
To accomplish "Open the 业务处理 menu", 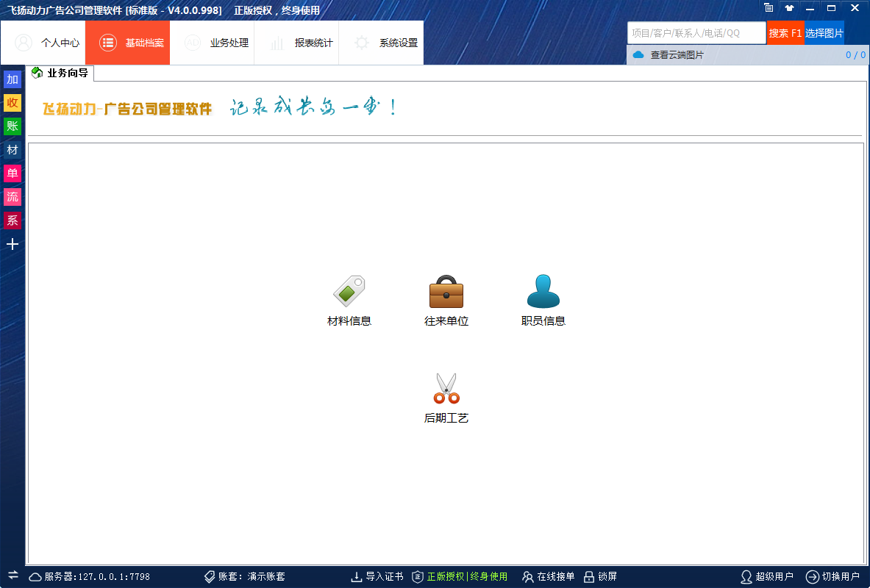I will pos(217,43).
